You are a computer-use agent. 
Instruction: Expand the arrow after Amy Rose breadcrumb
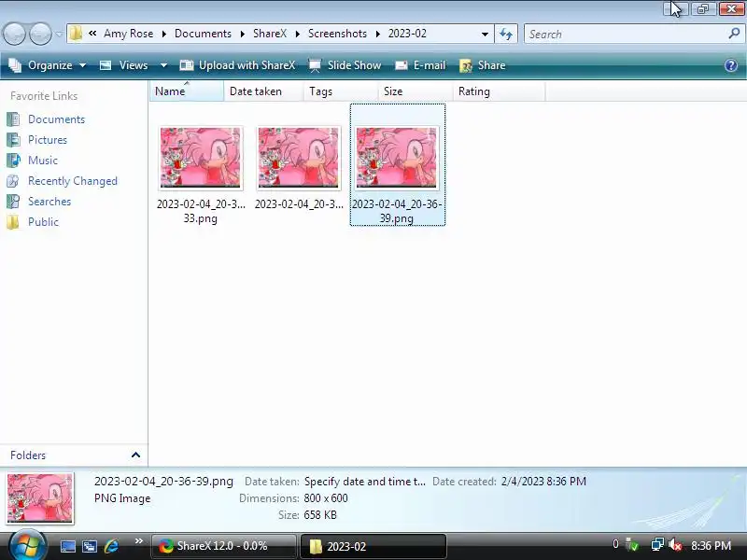[164, 35]
